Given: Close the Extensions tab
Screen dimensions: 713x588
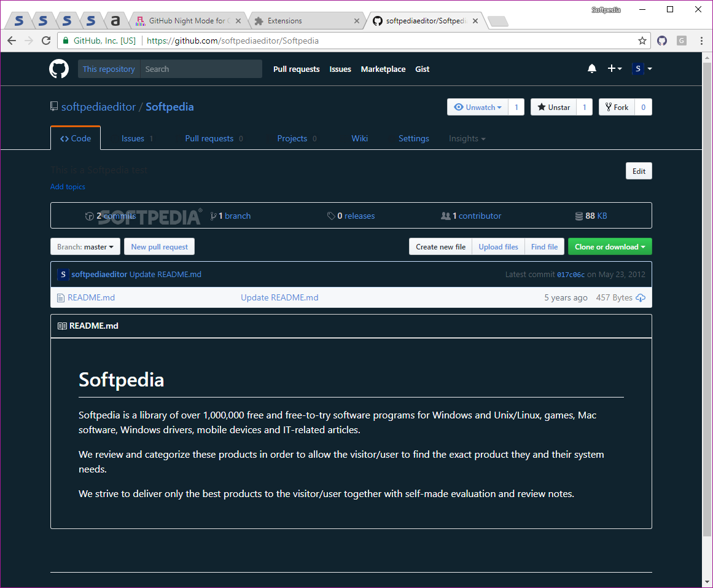Looking at the screenshot, I should (356, 21).
